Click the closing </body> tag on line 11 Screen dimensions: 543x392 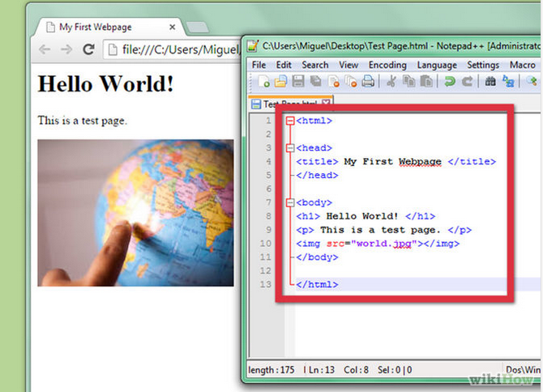[317, 257]
